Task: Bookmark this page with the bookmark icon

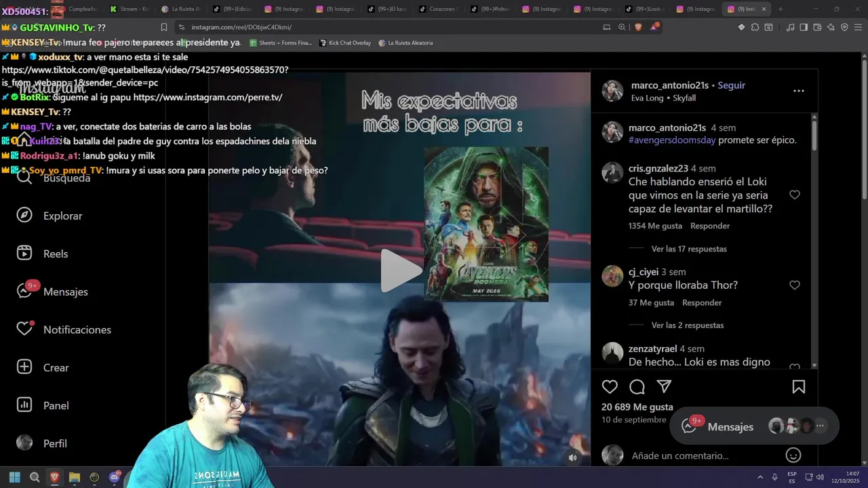Action: coord(164,27)
